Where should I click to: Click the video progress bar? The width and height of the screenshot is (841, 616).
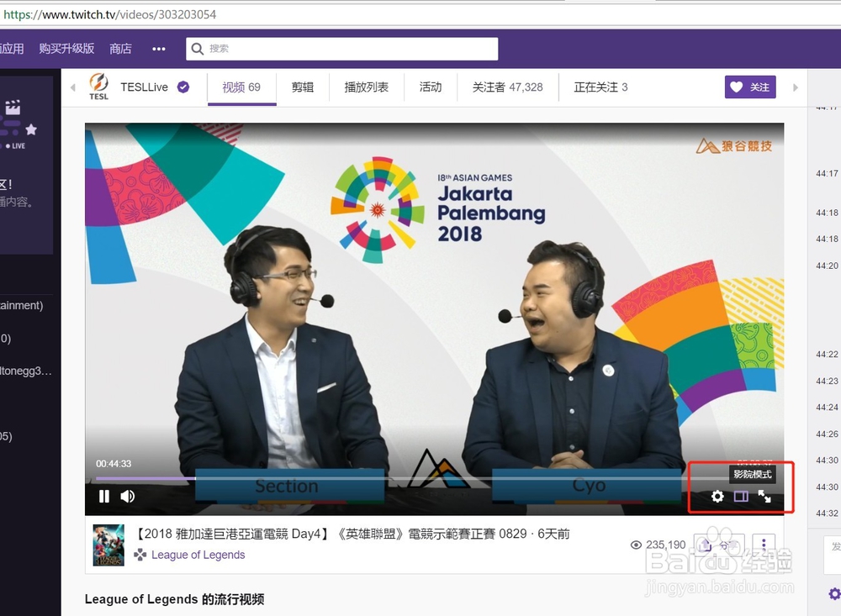(434, 477)
